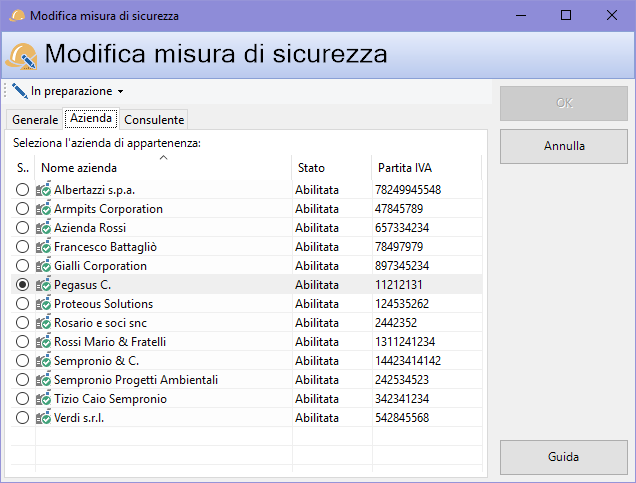Click Partita IVA value 2442352
Viewport: 636px width, 483px height.
click(x=396, y=323)
